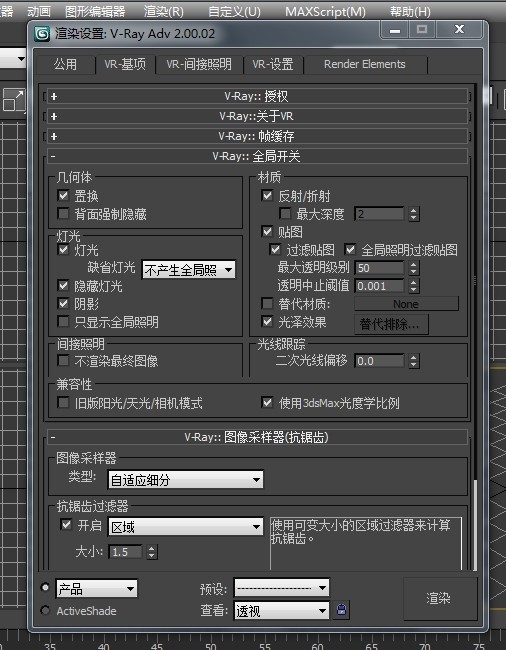The height and width of the screenshot is (650, 506).
Task: Click the lock view icon beside 透视
Action: 341,610
